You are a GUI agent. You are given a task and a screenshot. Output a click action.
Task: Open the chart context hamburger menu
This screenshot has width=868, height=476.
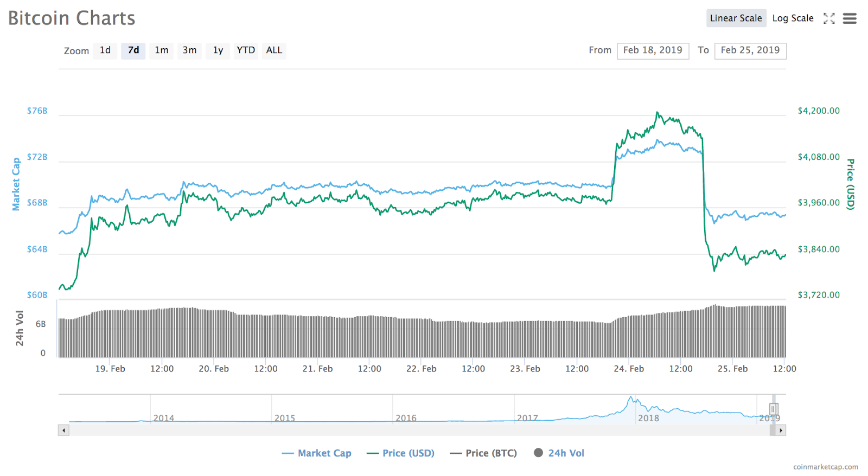pos(850,18)
